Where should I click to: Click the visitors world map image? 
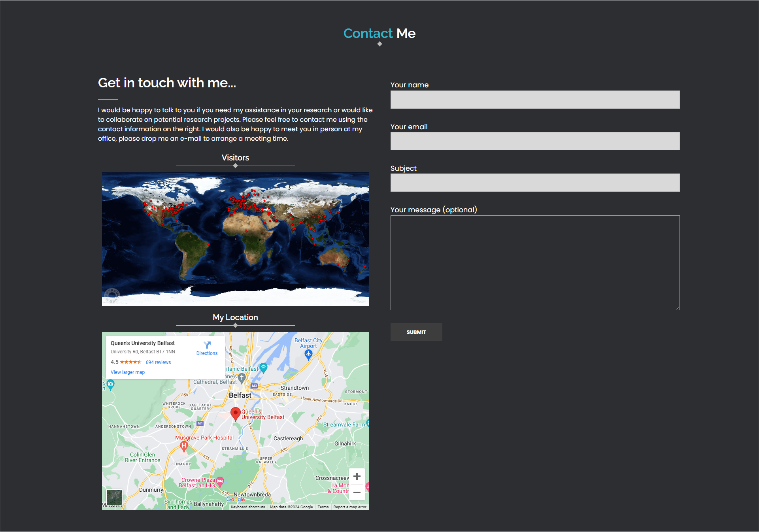[x=235, y=239]
